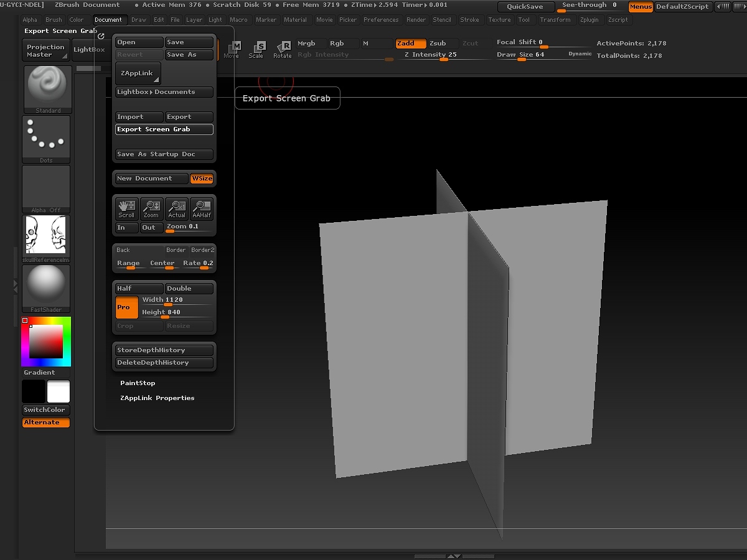Open the skull reference texture picker

47,238
